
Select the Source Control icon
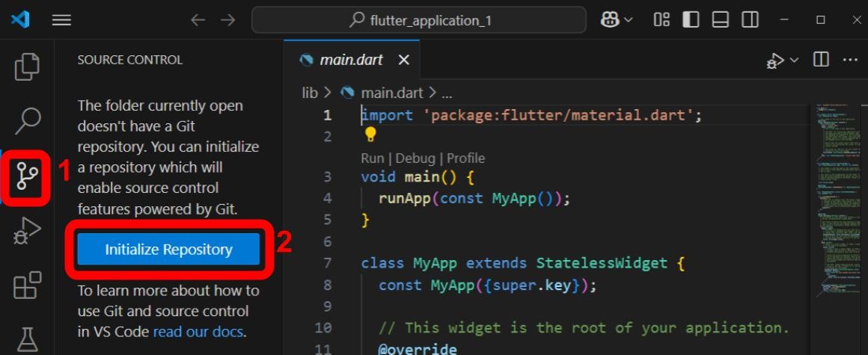[27, 176]
